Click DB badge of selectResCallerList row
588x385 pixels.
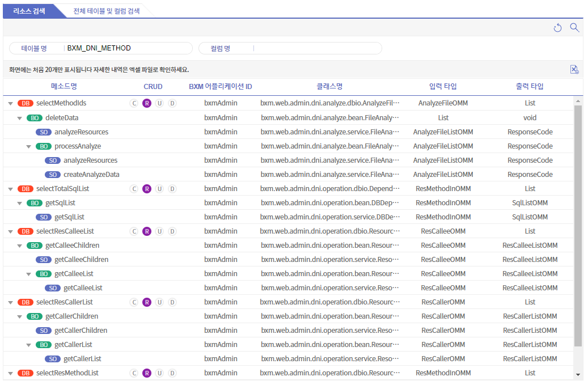[x=26, y=302]
